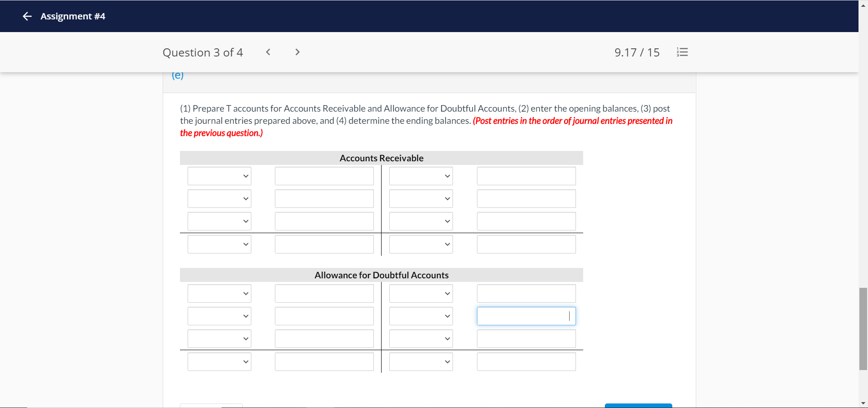Image resolution: width=868 pixels, height=408 pixels.
Task: Open Allowance for Doubtful Accounts second right dropdown
Action: click(421, 316)
